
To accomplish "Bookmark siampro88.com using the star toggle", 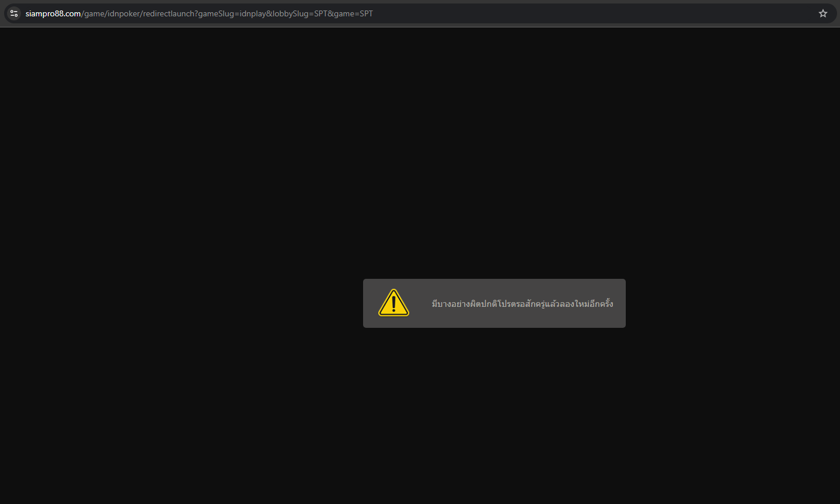I will click(x=822, y=13).
